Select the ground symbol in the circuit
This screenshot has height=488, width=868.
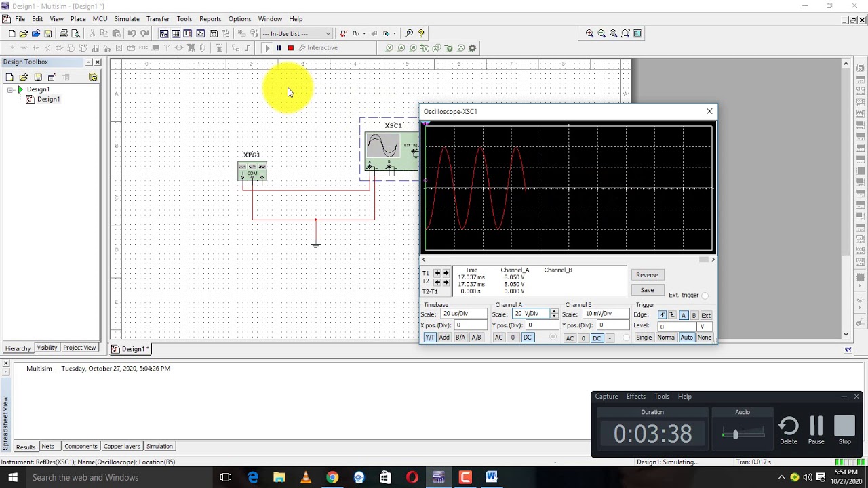pyautogui.click(x=315, y=244)
